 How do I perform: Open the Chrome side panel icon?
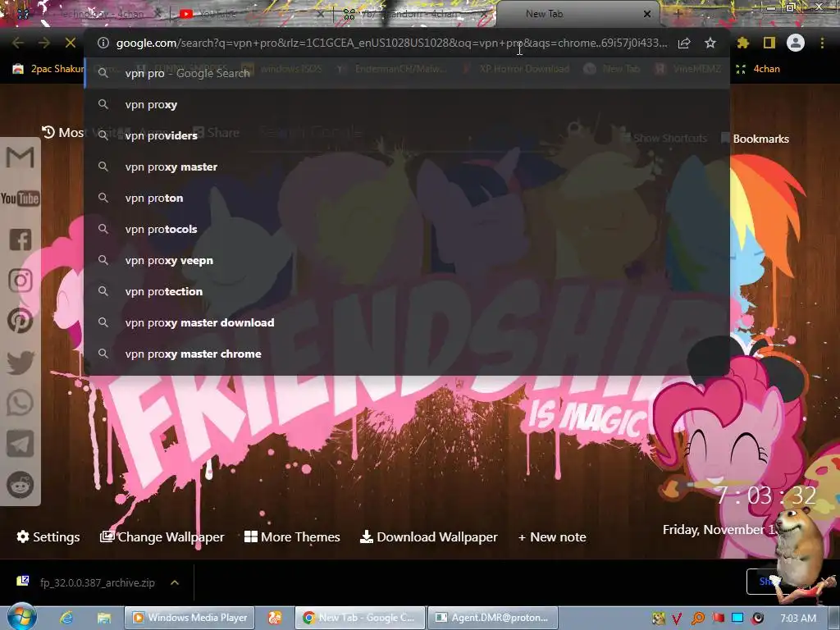pyautogui.click(x=769, y=43)
